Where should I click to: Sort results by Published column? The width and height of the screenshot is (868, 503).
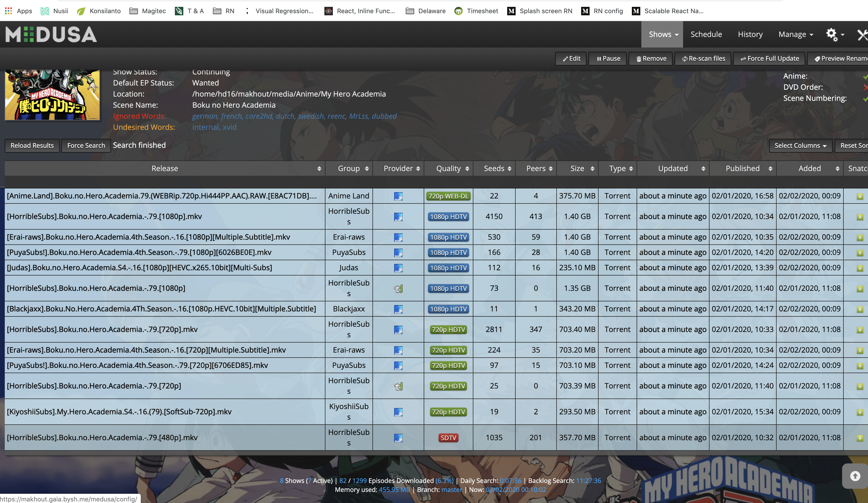point(743,168)
